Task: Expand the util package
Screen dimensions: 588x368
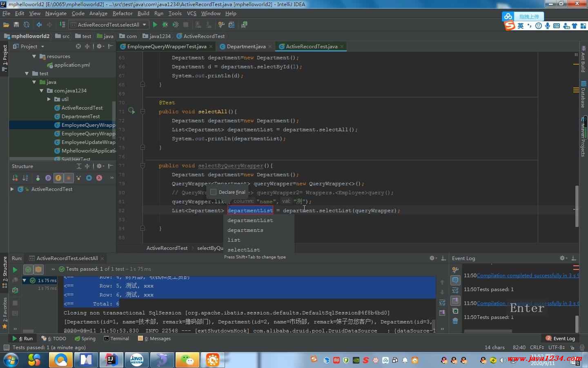Action: pyautogui.click(x=49, y=99)
